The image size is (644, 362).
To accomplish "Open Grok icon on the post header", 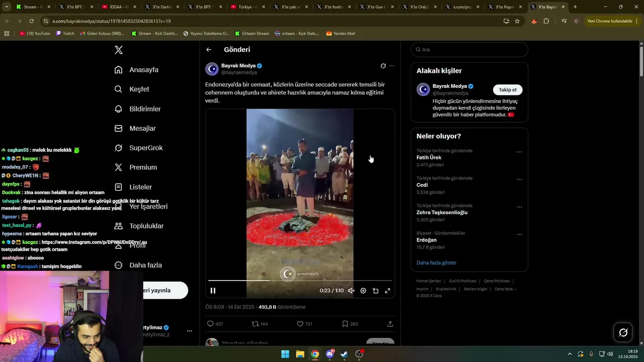I will (x=383, y=66).
